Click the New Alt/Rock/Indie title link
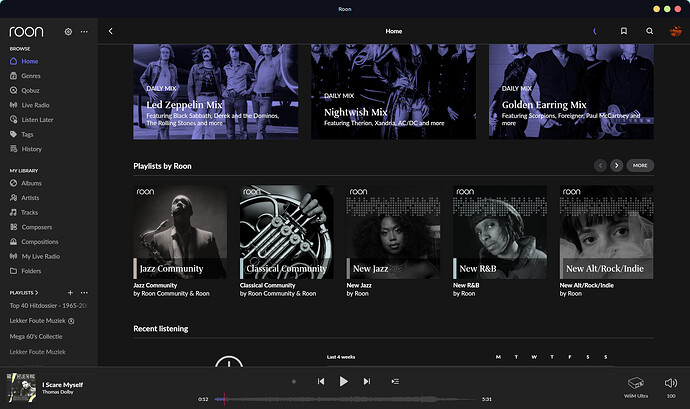This screenshot has height=409, width=690. pos(587,285)
